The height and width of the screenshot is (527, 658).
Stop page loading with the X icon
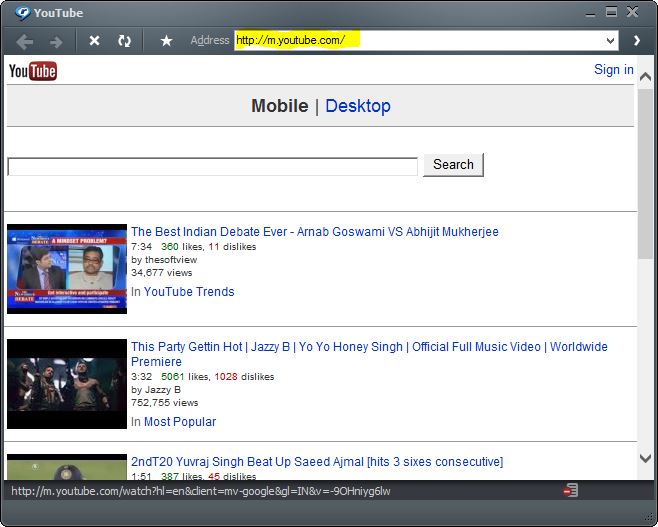(x=94, y=41)
